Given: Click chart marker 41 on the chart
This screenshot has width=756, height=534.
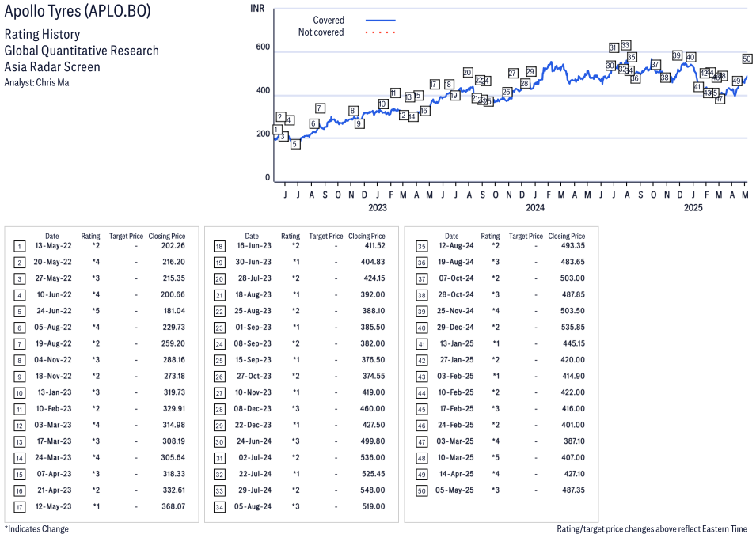Looking at the screenshot, I should pos(697,87).
